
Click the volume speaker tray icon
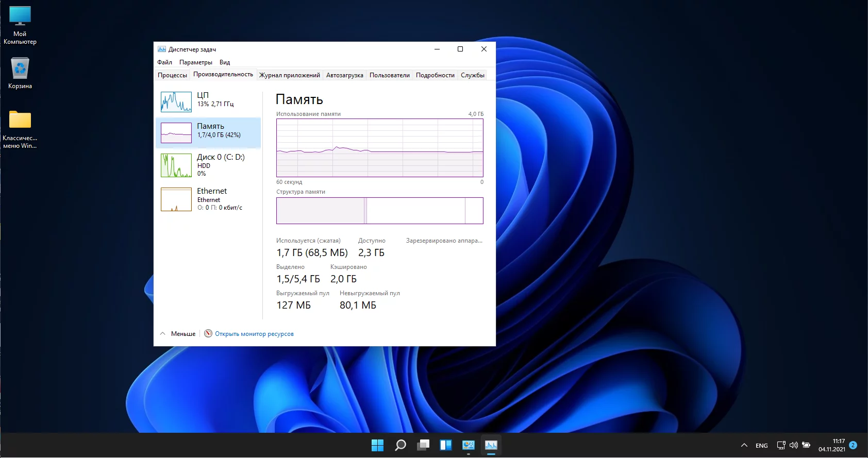(x=793, y=445)
